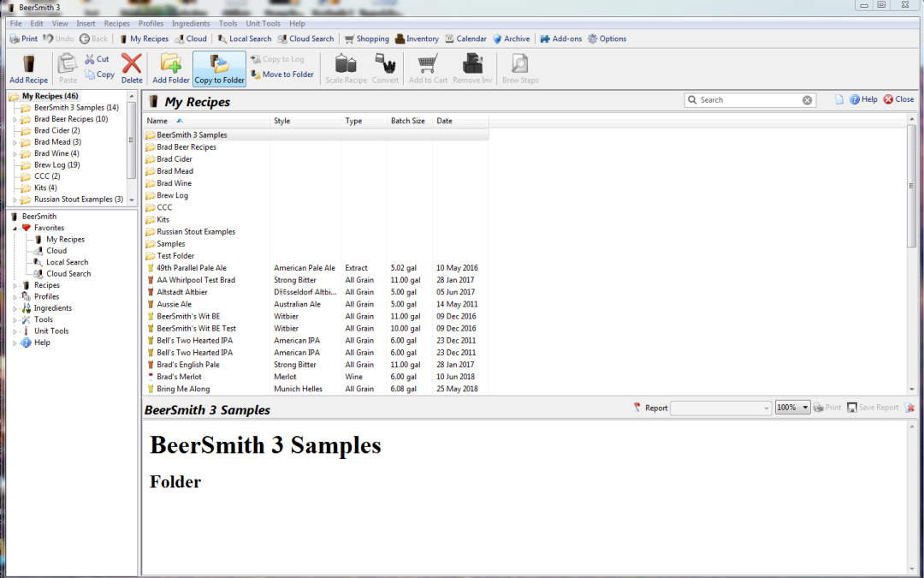Open the Calendar toolbar item
924x578 pixels.
coord(465,39)
